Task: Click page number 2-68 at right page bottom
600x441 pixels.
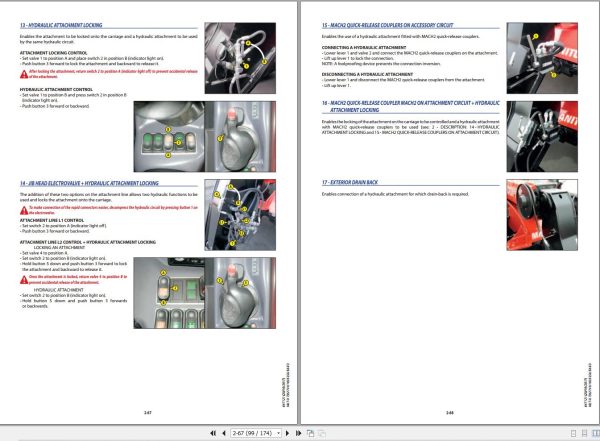Action: coord(450,413)
